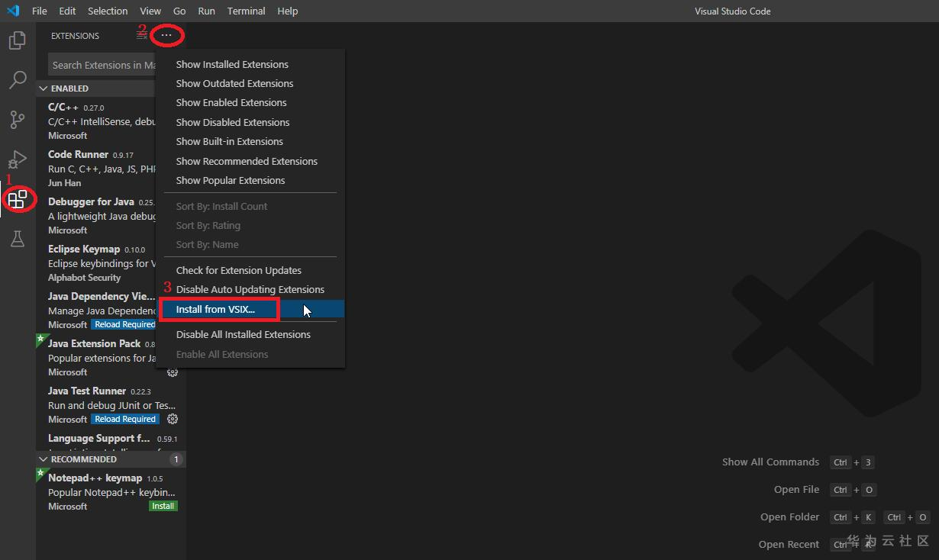939x560 pixels.
Task: Select the Eclipse Keymap extension
Action: click(x=96, y=263)
